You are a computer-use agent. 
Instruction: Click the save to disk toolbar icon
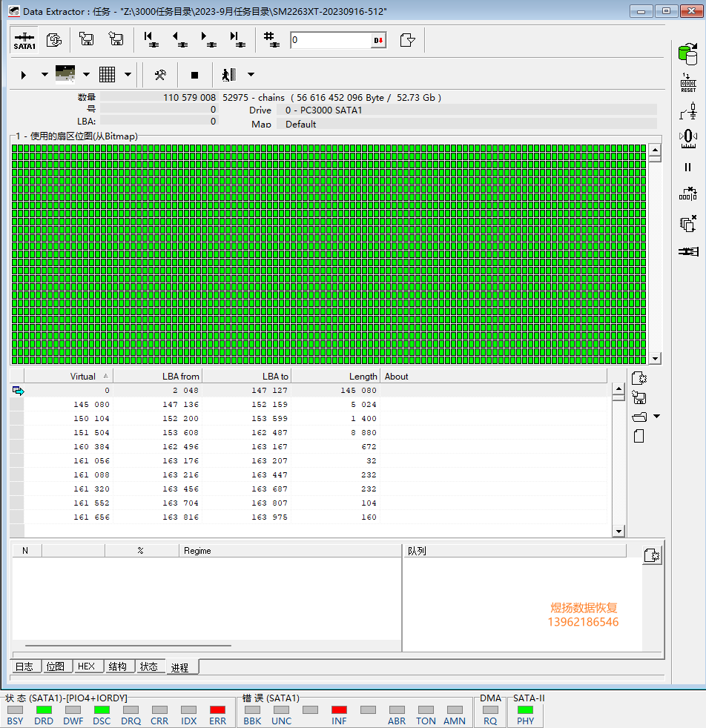click(86, 39)
